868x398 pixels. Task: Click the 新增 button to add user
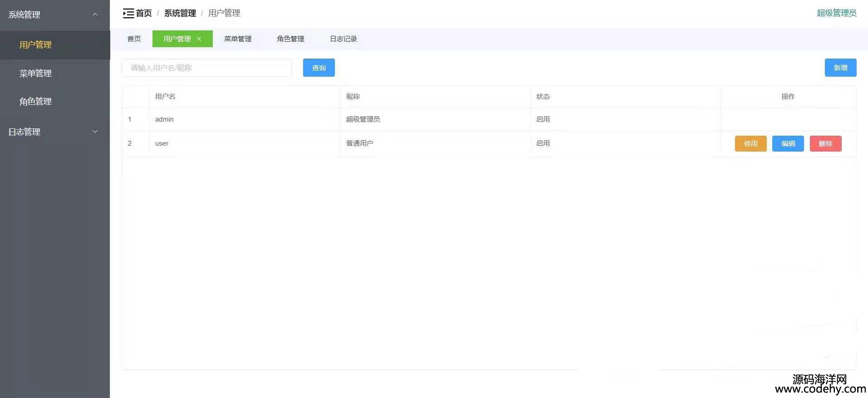(840, 68)
